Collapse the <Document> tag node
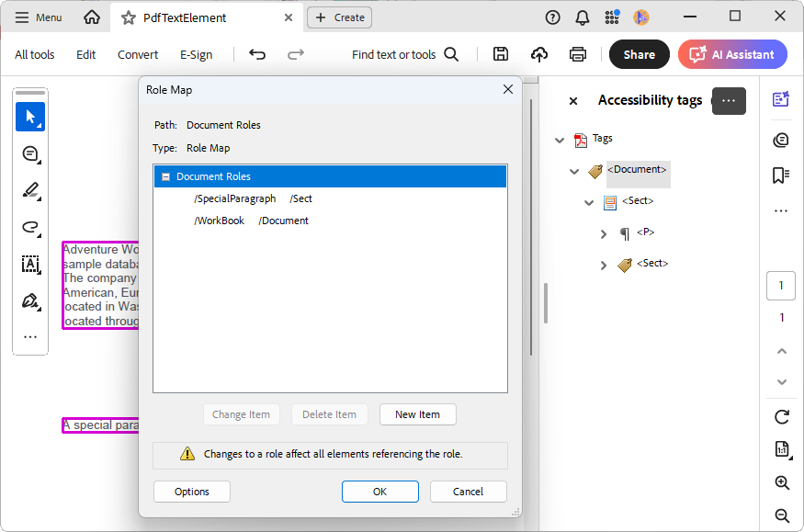Screen dimensions: 804x532 point(574,171)
